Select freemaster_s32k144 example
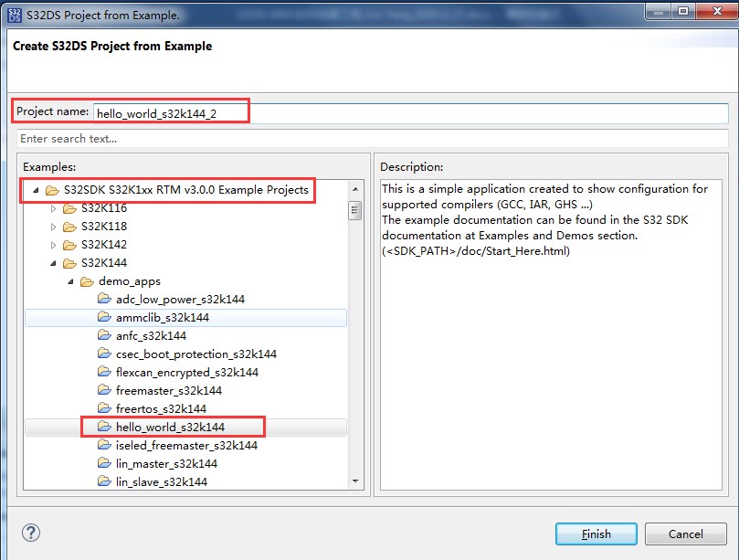Image resolution: width=739 pixels, height=560 pixels. tap(169, 391)
